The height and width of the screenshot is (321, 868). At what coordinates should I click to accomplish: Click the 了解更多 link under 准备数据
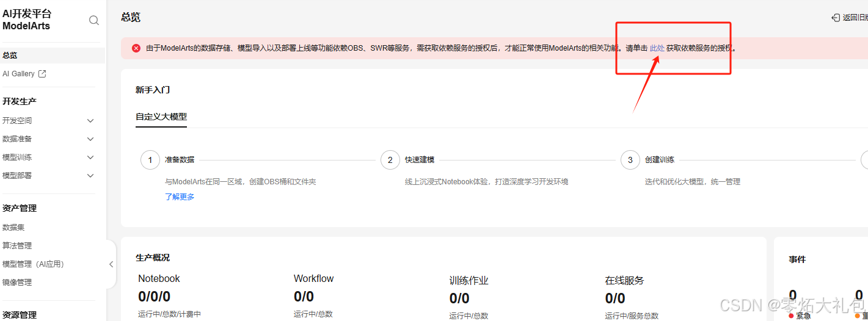[x=180, y=197]
